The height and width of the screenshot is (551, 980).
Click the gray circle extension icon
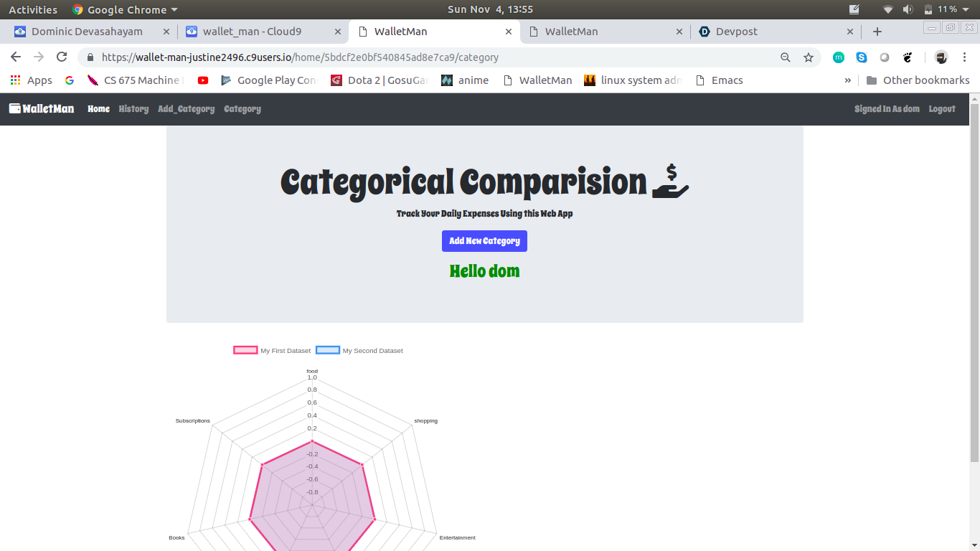point(885,57)
